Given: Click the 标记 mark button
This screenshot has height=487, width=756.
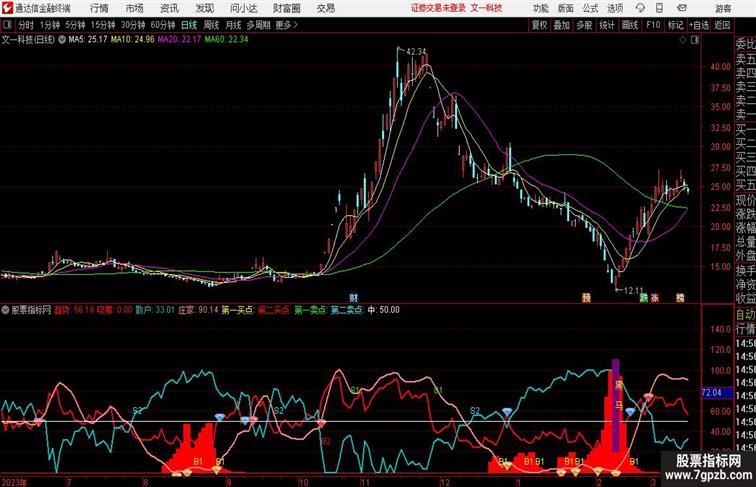Looking at the screenshot, I should coord(675,25).
